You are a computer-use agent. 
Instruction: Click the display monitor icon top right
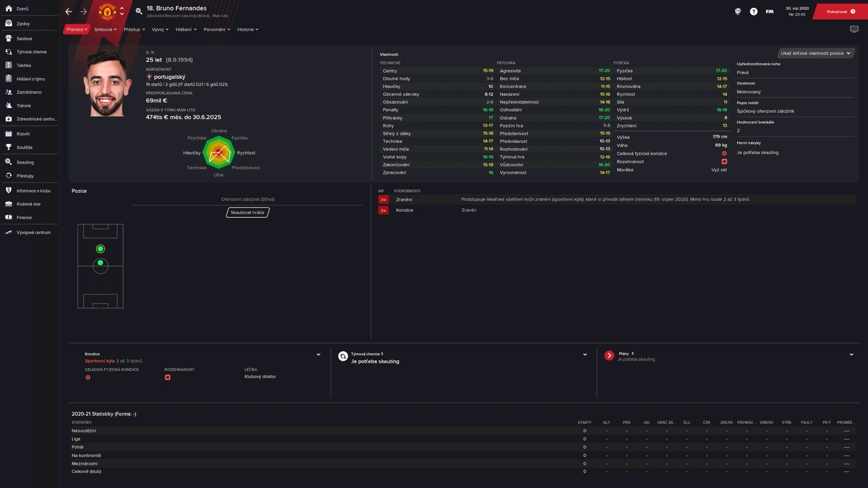854,29
